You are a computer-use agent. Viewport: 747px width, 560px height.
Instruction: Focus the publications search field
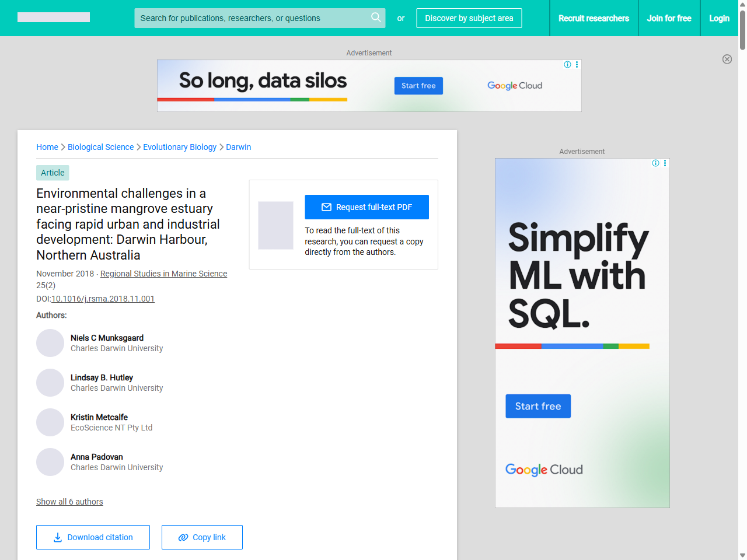click(x=251, y=18)
